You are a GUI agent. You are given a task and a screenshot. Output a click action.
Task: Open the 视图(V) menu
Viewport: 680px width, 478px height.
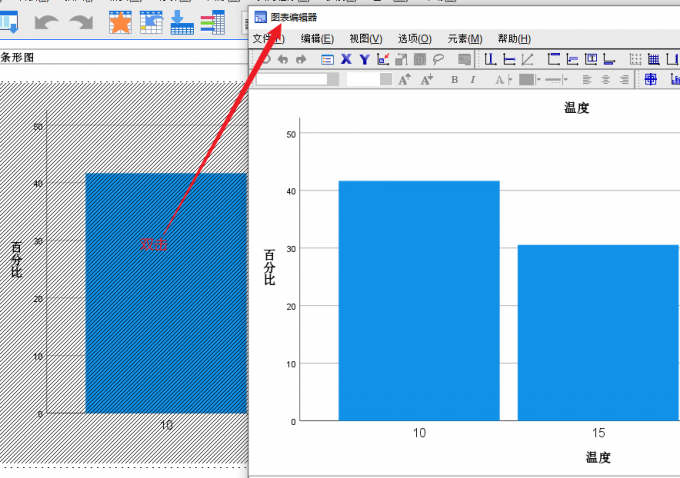(x=366, y=39)
